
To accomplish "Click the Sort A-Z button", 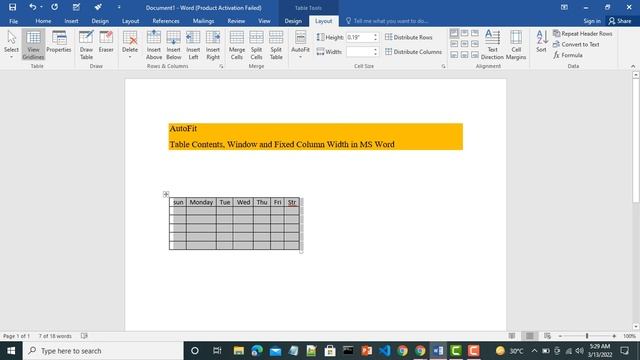I will coord(542,42).
